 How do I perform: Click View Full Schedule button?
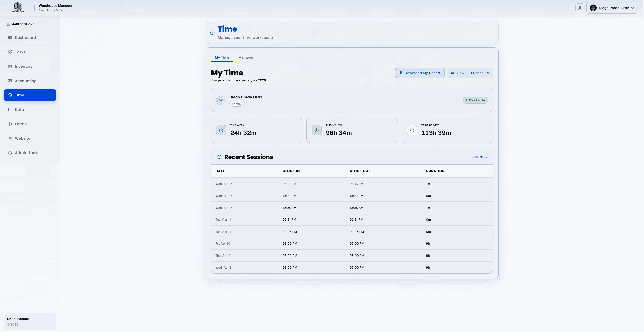(470, 73)
